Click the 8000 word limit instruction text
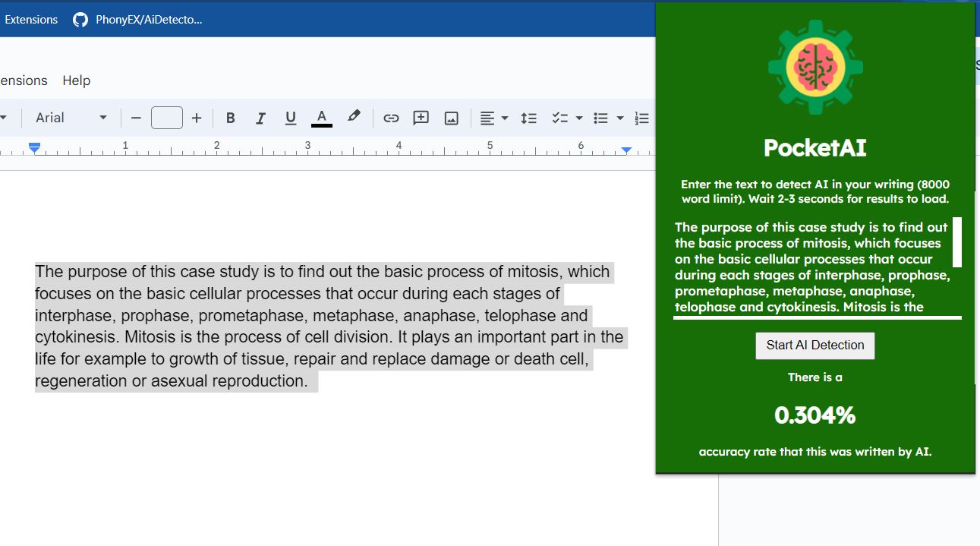Viewport: 980px width, 546px height. pos(815,191)
